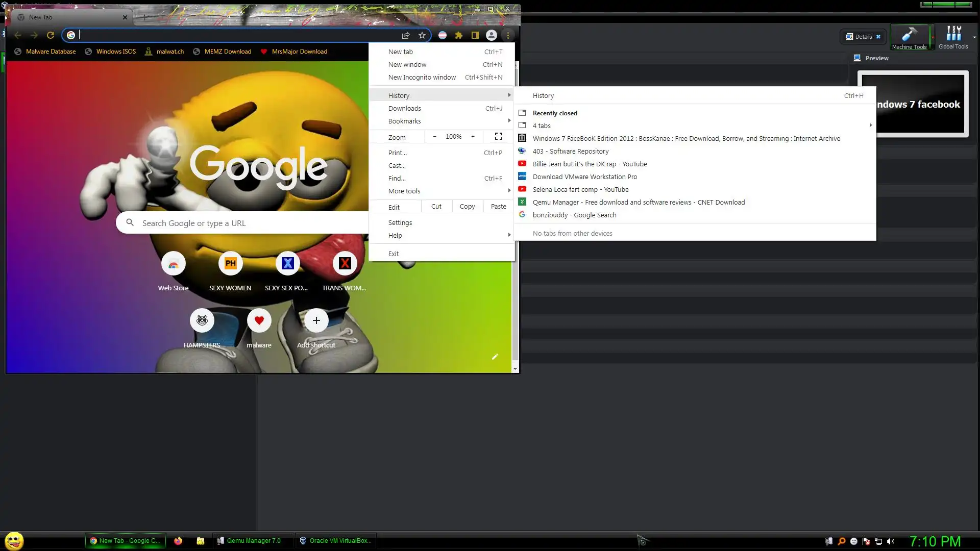Increase zoom with the plus button
Image resolution: width=980 pixels, height=551 pixels.
(473, 136)
